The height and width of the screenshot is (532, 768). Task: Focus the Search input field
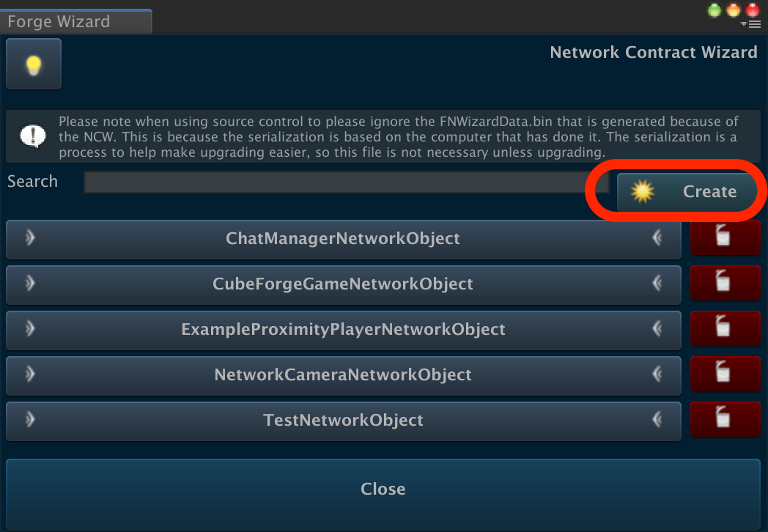pyautogui.click(x=347, y=182)
